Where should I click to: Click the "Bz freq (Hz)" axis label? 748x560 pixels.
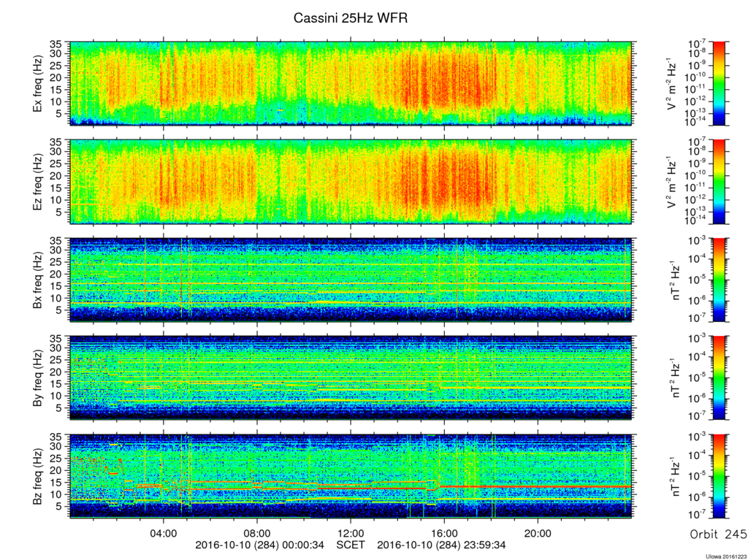click(37, 477)
